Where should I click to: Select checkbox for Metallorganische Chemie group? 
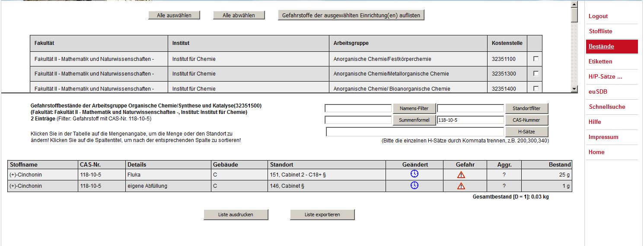coord(536,74)
